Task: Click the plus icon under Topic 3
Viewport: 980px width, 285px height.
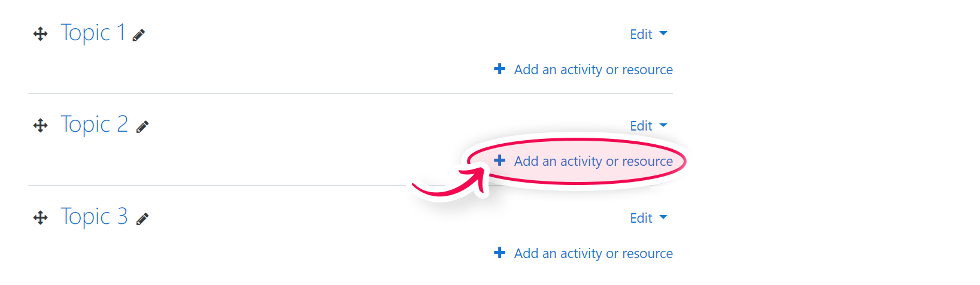Action: [x=499, y=253]
